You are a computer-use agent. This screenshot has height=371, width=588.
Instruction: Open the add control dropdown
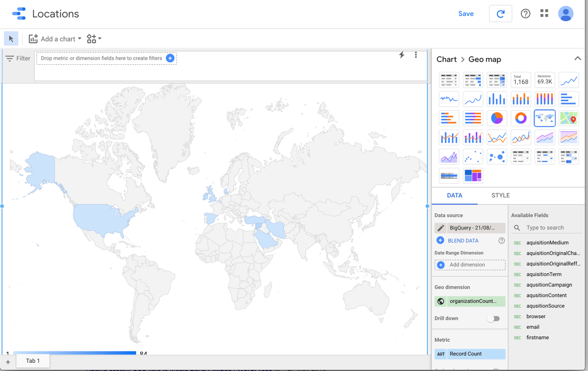(94, 39)
